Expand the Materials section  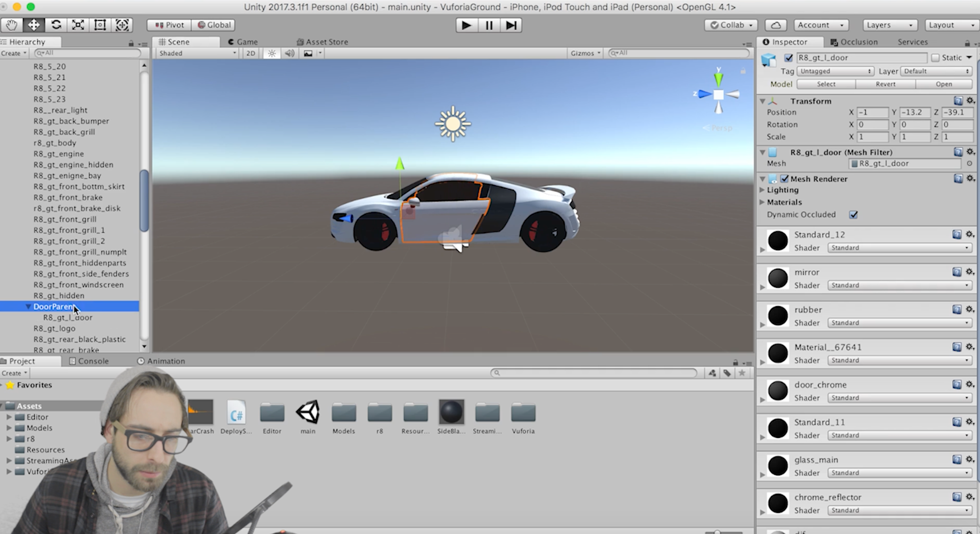[762, 202]
